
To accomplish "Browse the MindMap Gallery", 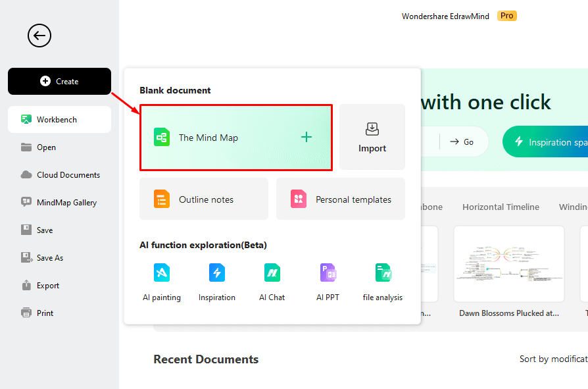I will point(59,203).
